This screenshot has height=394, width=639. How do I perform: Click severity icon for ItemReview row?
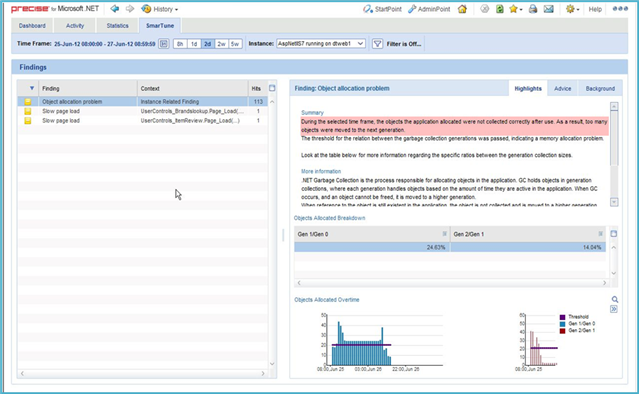28,121
